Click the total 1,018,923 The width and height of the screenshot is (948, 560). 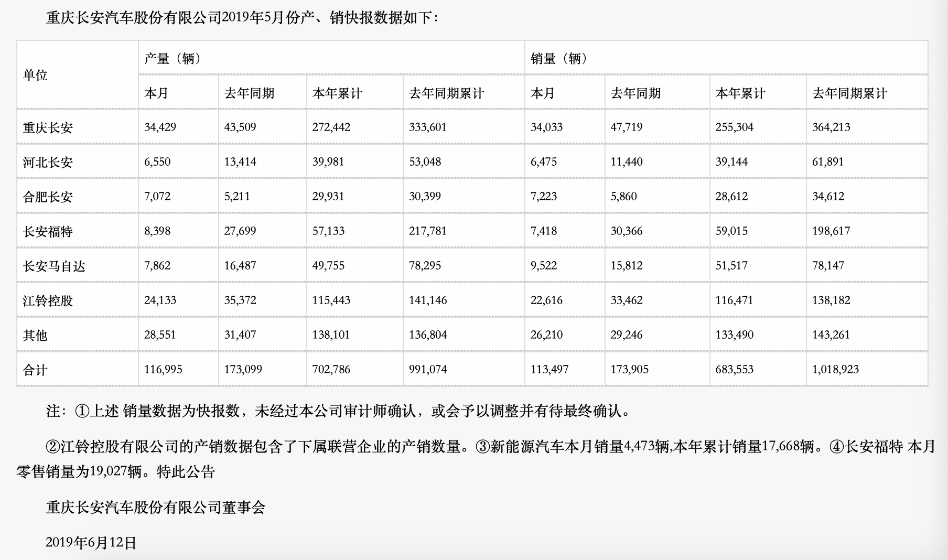point(836,369)
